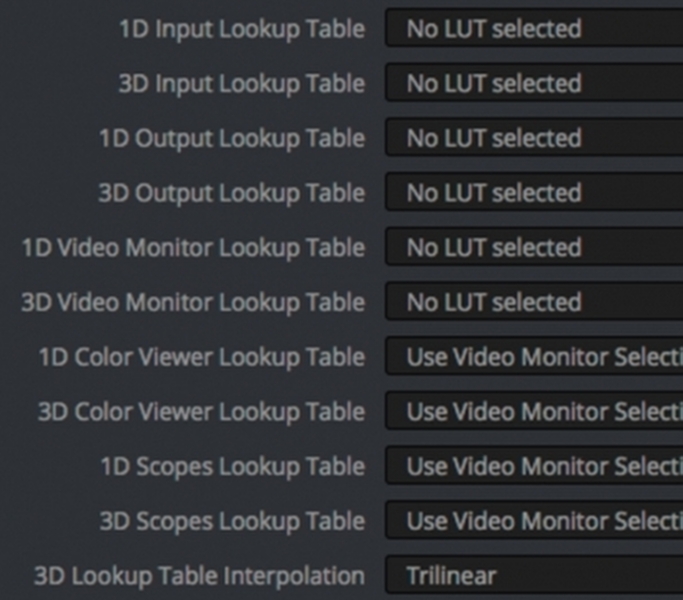Click the "1D Output Lookup Table" label

pyautogui.click(x=232, y=138)
